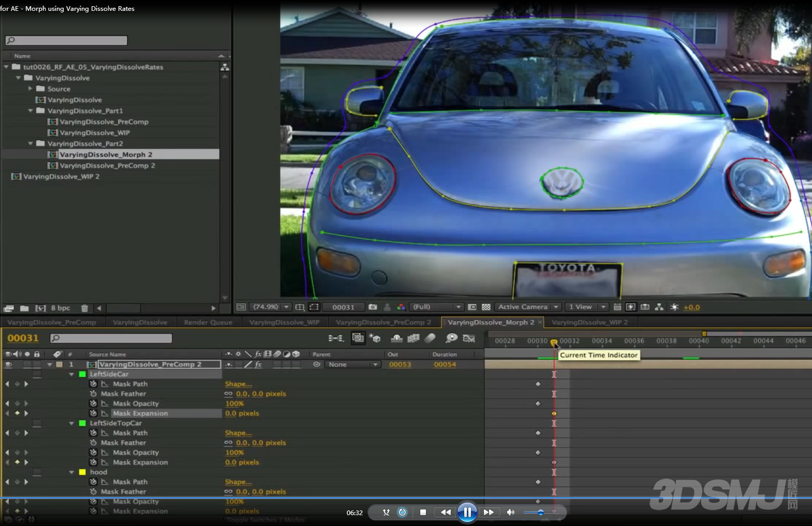Click the Brainstorm icon in timeline
The width and height of the screenshot is (812, 526).
coord(452,338)
